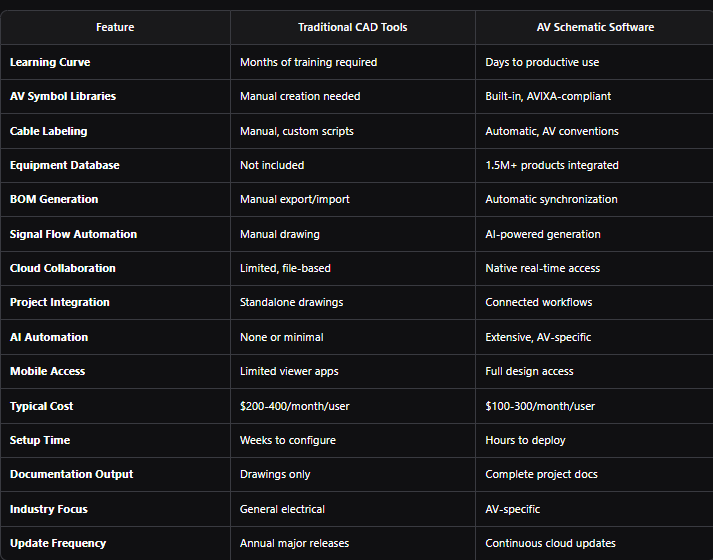Click the BOM Generation row label
Viewport: 713px width, 560px height.
(54, 200)
